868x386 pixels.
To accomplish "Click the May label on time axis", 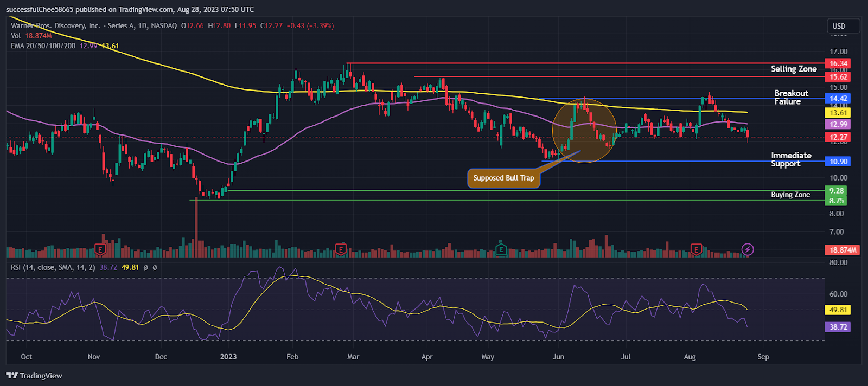I will (x=488, y=357).
